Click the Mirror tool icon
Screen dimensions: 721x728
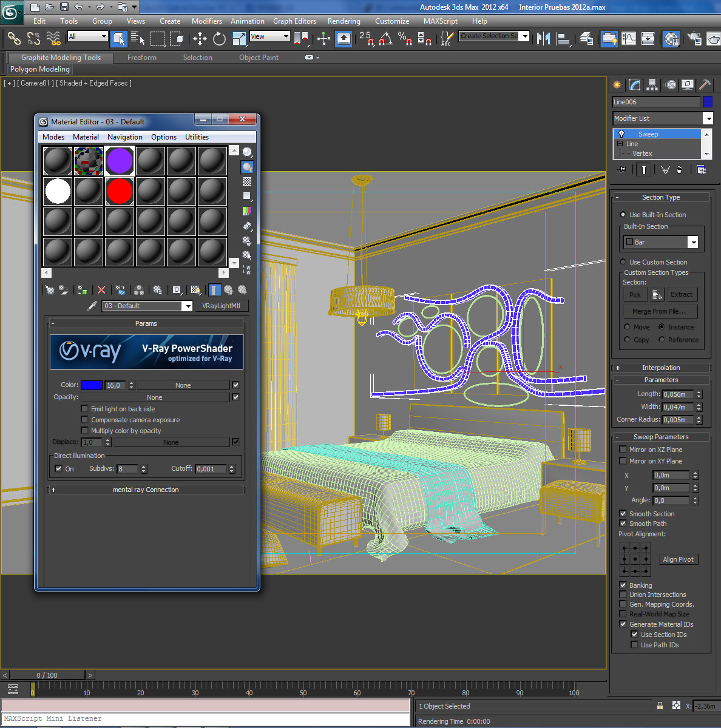coord(544,39)
